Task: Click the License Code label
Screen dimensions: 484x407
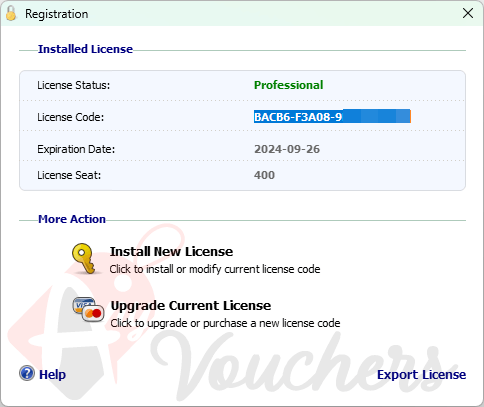Action: coord(70,117)
